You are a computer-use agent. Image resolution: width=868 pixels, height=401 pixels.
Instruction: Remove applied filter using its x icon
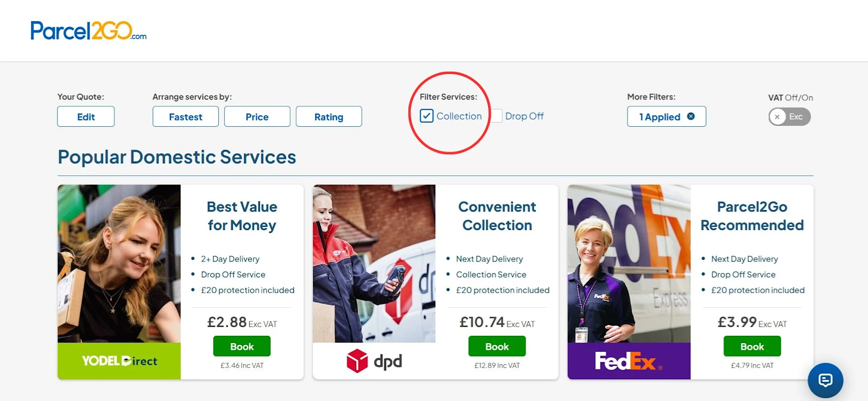[691, 116]
